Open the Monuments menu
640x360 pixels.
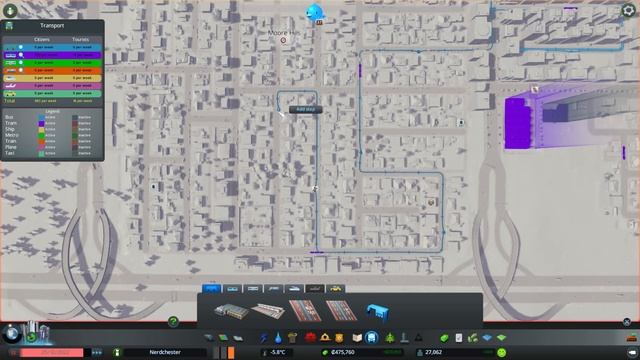[419, 338]
